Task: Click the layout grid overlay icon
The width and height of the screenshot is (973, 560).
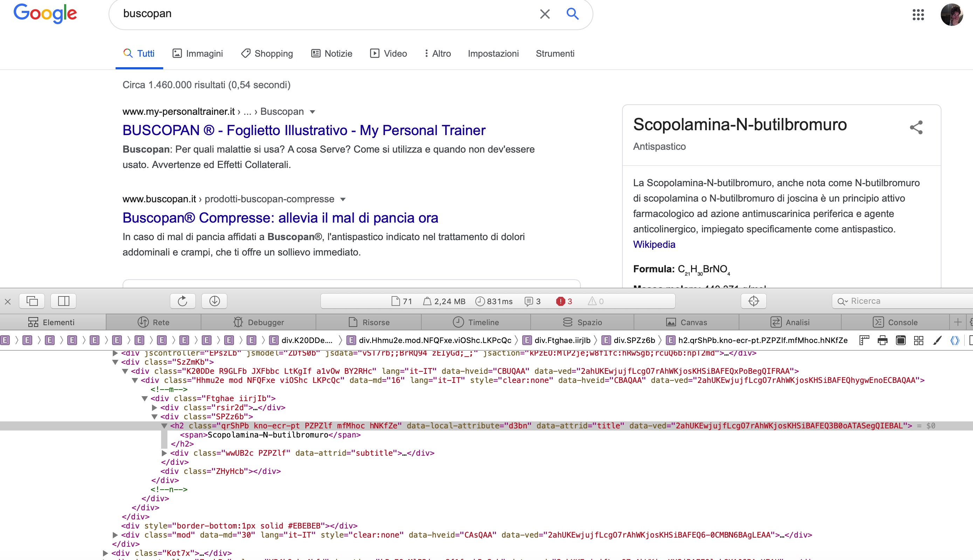Action: 919,341
